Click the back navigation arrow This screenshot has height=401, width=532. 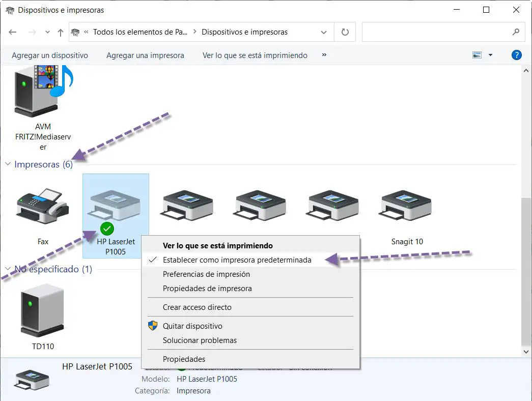coord(13,32)
